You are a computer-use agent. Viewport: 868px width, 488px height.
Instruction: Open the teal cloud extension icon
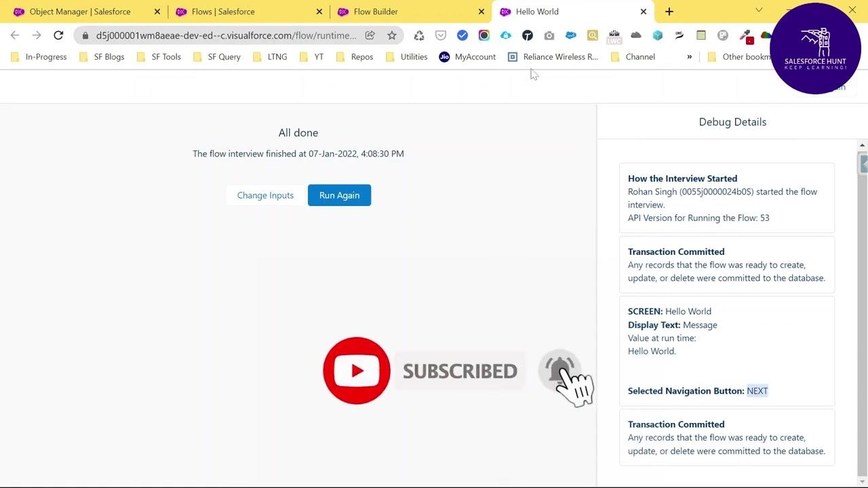point(506,35)
